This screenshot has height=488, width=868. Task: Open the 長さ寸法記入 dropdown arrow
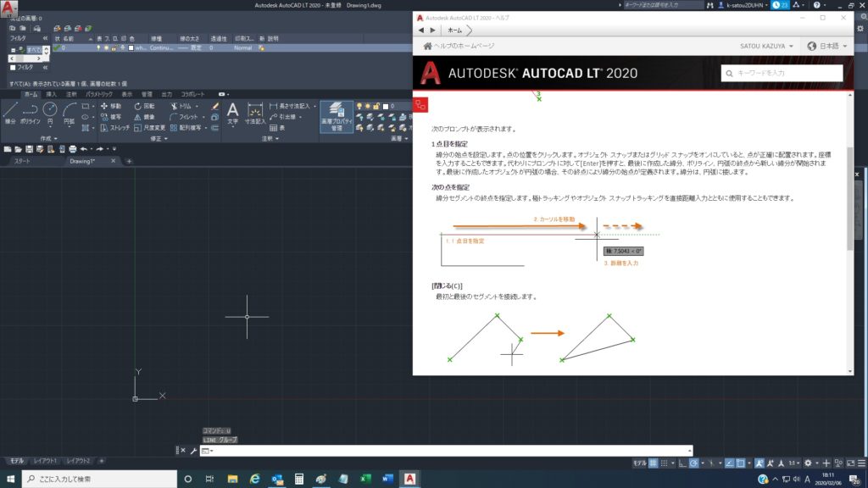pos(314,106)
